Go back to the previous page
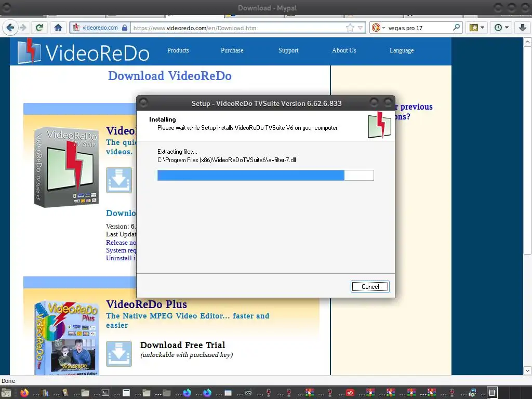The width and height of the screenshot is (532, 399). 10,28
